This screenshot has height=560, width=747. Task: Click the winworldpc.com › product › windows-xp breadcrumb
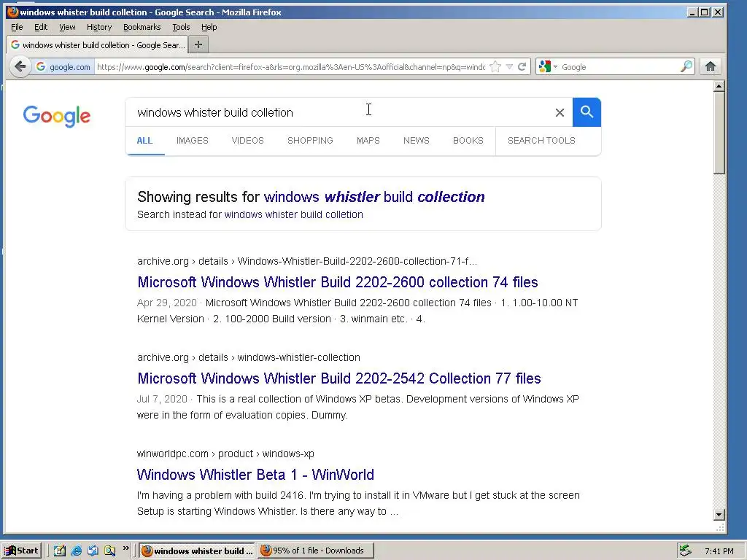click(225, 454)
